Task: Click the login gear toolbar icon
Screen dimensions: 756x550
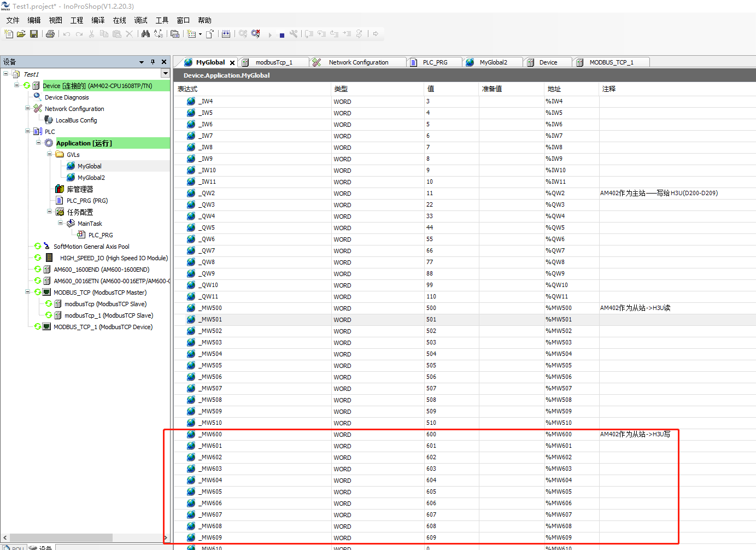Action: [243, 34]
